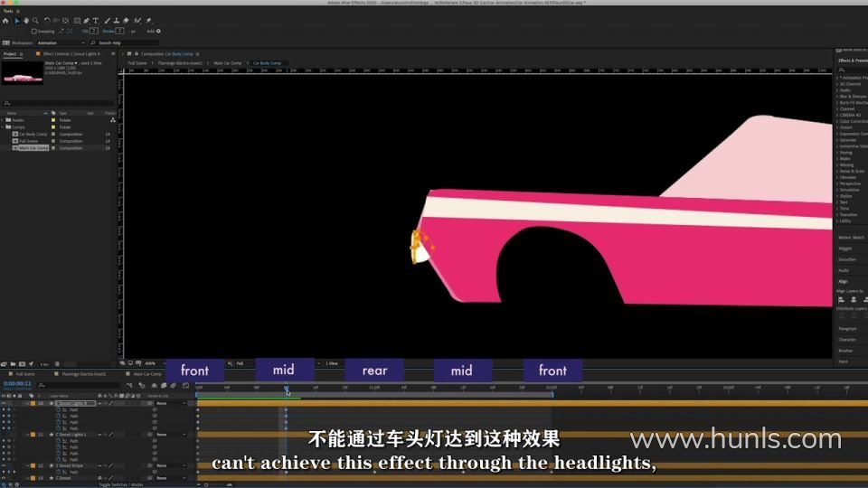Click the Composition Mini-Flowchart icon in timeline
Image resolution: width=868 pixels, height=488 pixels.
(129, 385)
